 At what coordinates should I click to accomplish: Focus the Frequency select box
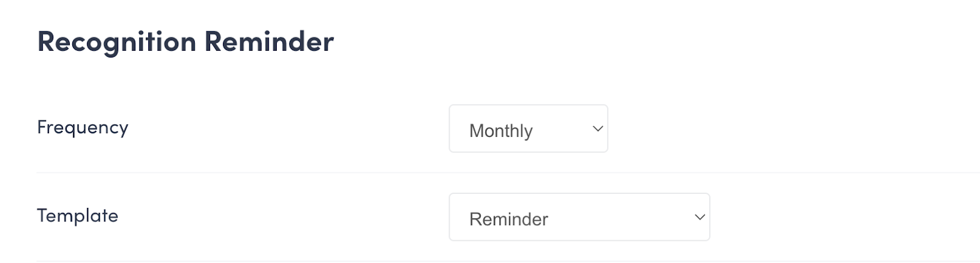(528, 128)
